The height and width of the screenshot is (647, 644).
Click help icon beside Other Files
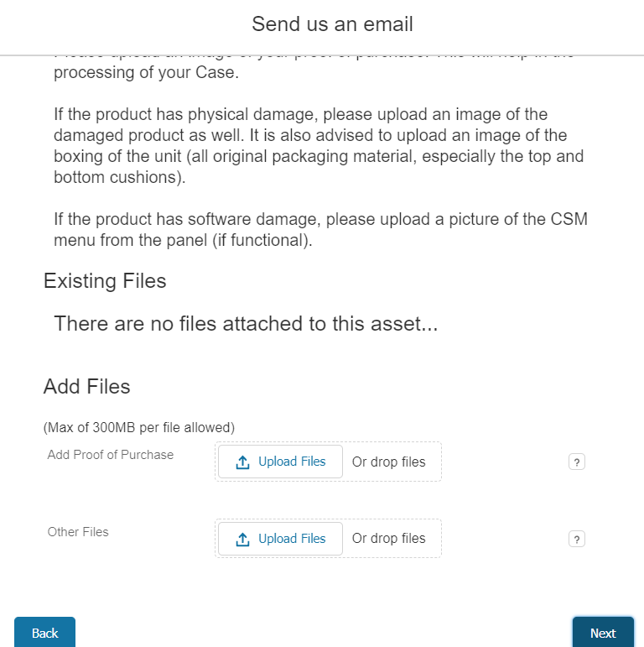click(576, 539)
